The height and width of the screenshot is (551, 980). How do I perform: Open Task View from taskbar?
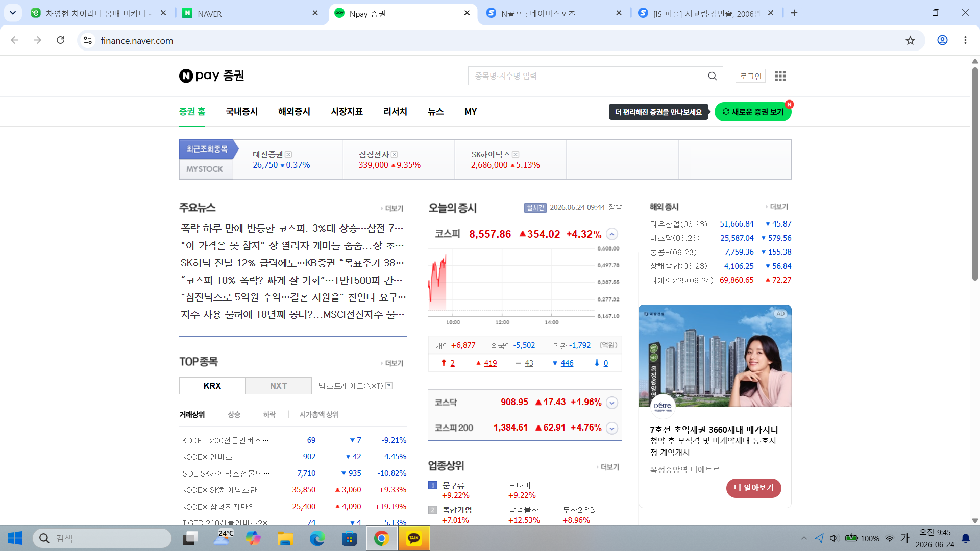pos(190,538)
